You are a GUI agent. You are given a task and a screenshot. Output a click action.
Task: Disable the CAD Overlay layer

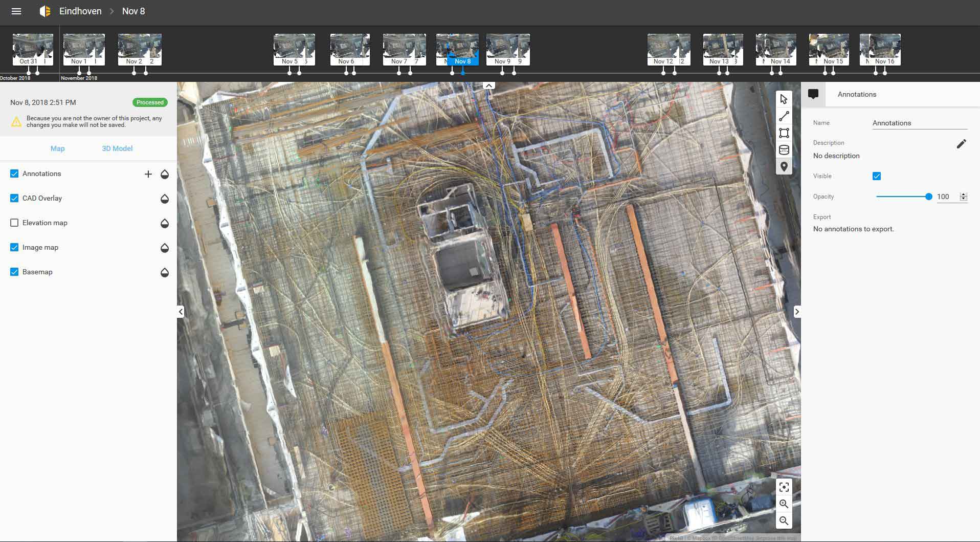(x=13, y=198)
